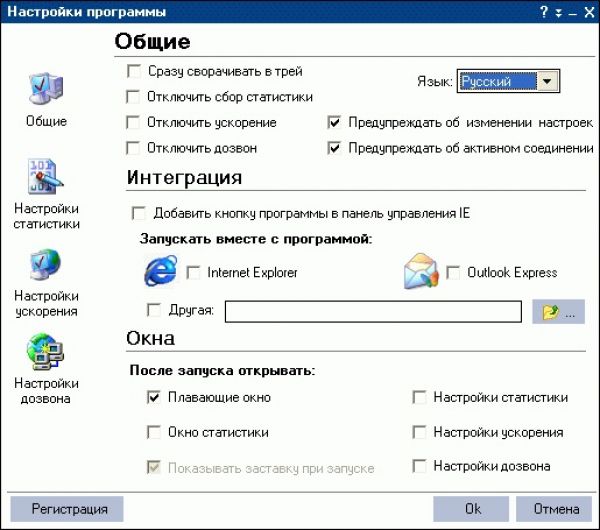Viewport: 600px width, 530px height.
Task: Click the Регистрация button
Action: pyautogui.click(x=67, y=509)
